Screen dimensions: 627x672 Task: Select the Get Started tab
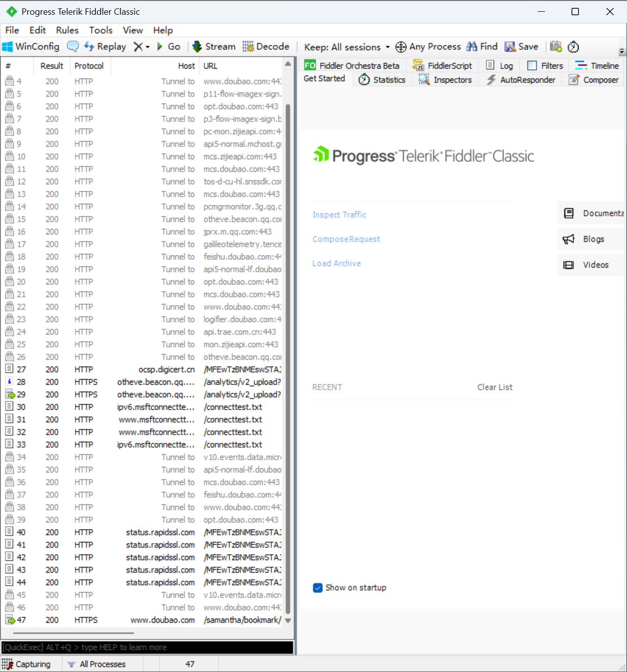[x=325, y=79]
